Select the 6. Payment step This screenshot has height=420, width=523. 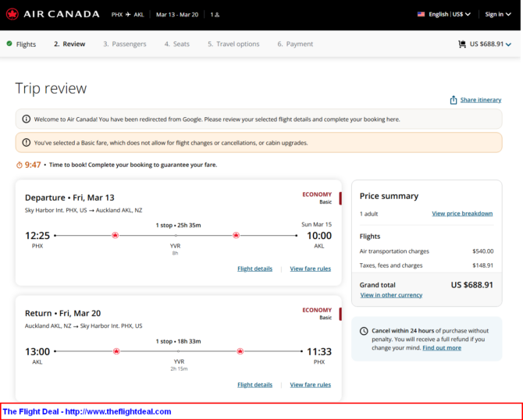pyautogui.click(x=295, y=44)
